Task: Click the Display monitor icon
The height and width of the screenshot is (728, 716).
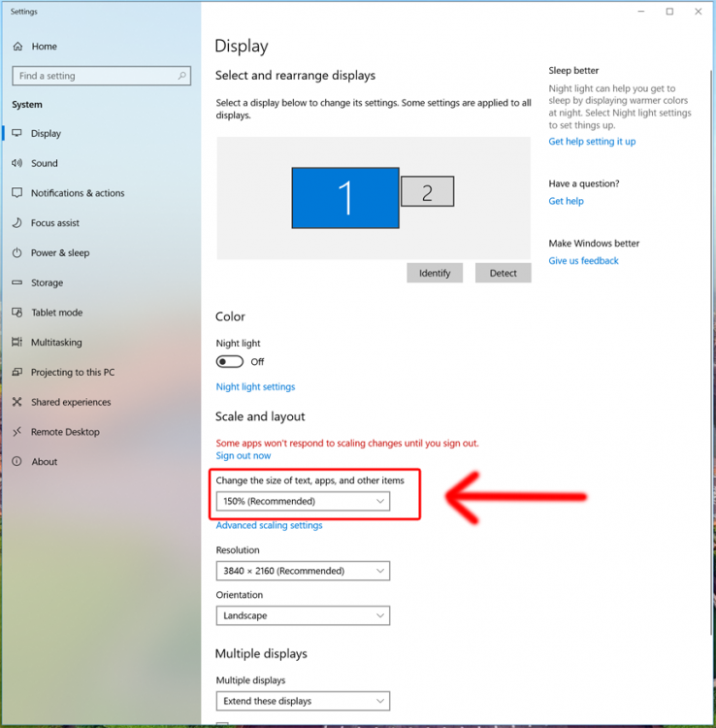Action: 17,133
